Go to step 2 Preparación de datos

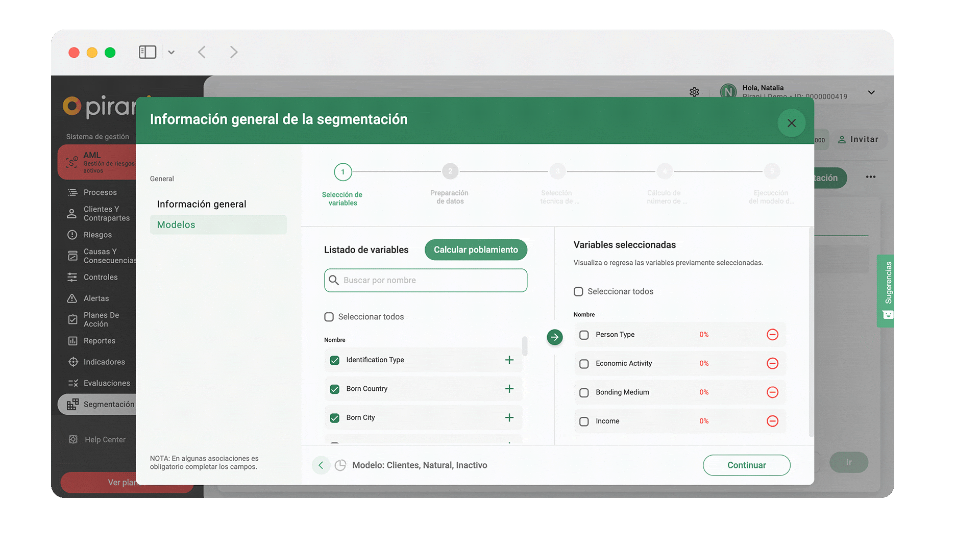pyautogui.click(x=450, y=172)
